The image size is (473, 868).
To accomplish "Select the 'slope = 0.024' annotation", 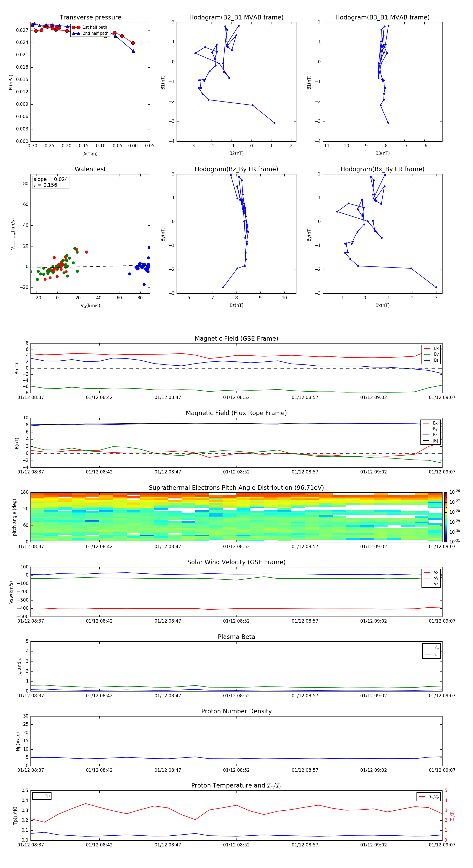I will tap(50, 179).
